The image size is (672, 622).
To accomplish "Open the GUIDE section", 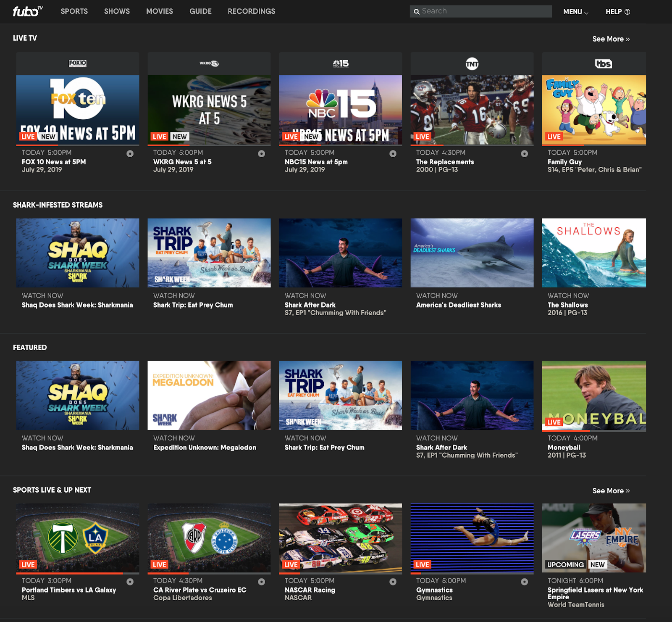I will click(200, 11).
